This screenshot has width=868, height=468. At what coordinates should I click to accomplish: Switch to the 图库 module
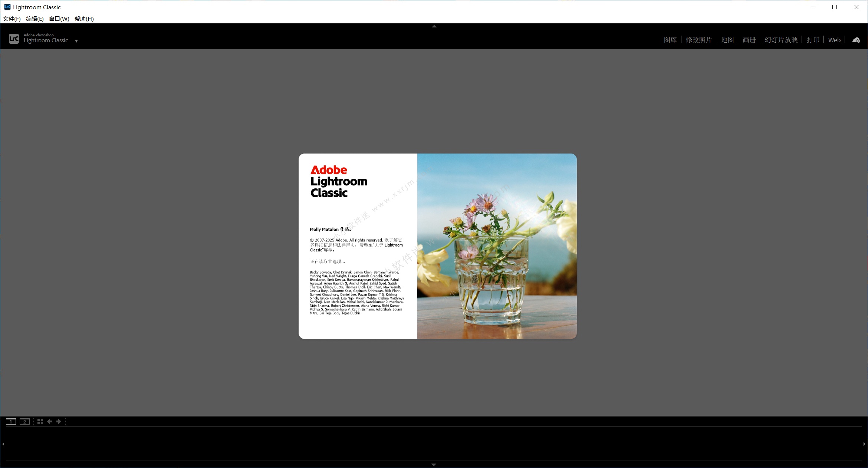(x=670, y=40)
